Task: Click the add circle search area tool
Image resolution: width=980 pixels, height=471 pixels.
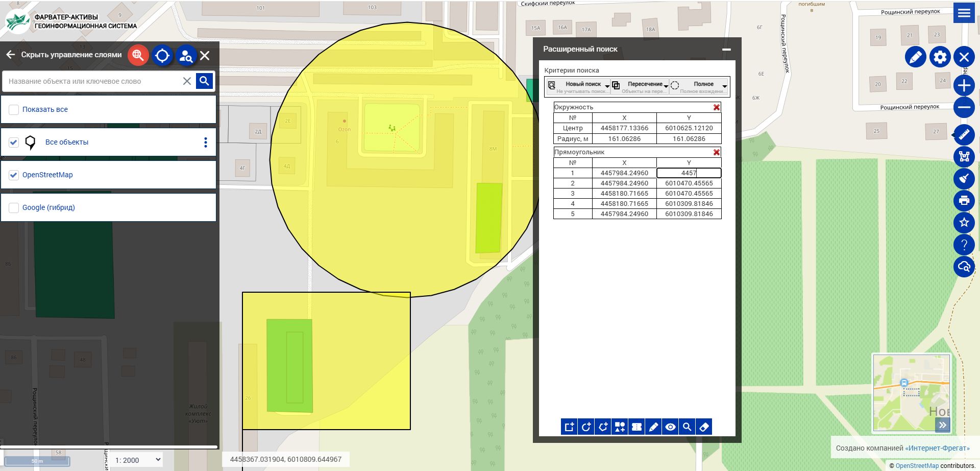Action: (586, 427)
